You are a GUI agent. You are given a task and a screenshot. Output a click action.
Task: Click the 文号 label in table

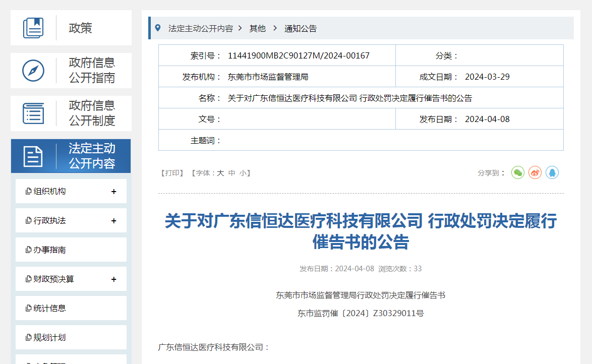[x=210, y=119]
